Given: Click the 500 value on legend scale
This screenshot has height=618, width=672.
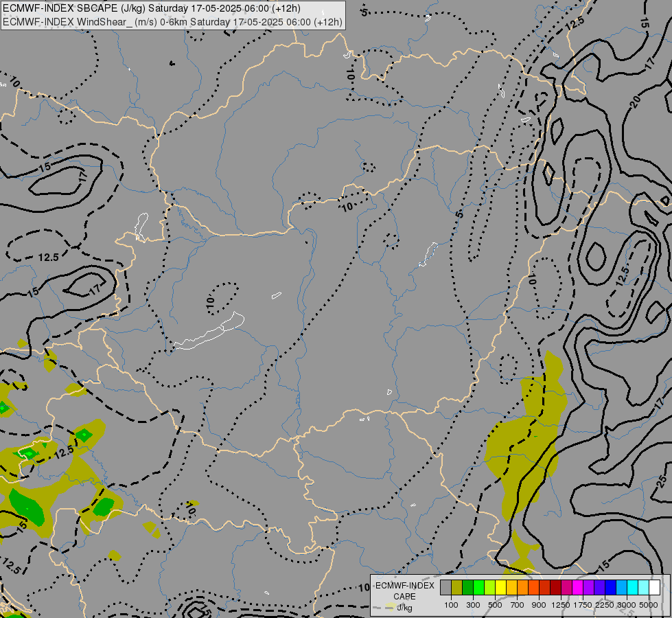Looking at the screenshot, I should click(495, 605).
